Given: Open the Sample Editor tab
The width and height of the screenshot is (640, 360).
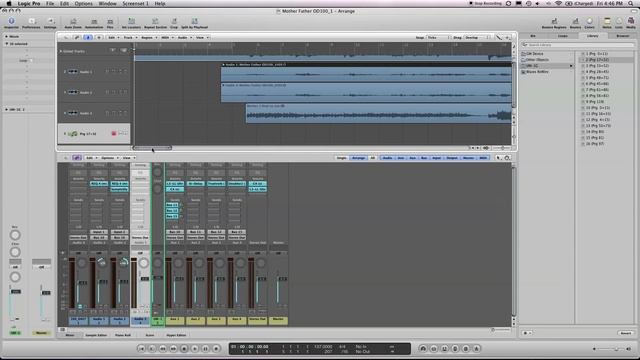Looking at the screenshot, I should click(96, 335).
